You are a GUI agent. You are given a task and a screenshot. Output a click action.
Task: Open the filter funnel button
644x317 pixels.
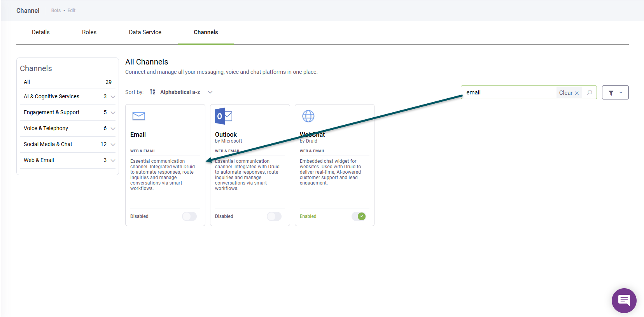[615, 92]
